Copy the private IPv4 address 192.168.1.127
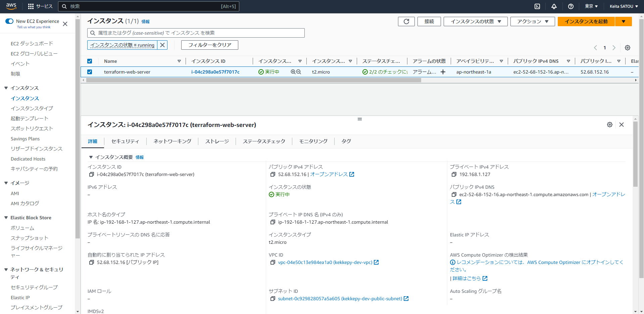Viewport: 644px width, 314px height. coord(454,174)
